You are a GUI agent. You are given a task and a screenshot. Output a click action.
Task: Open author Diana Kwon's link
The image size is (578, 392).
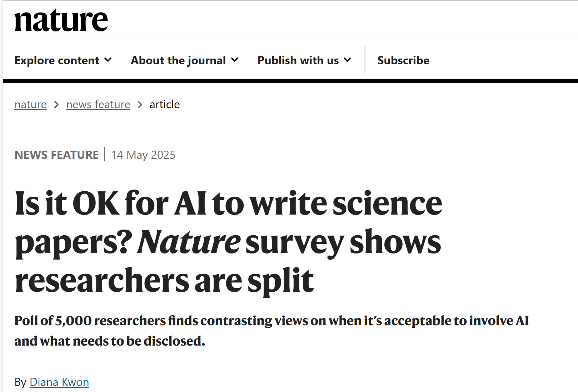click(59, 382)
